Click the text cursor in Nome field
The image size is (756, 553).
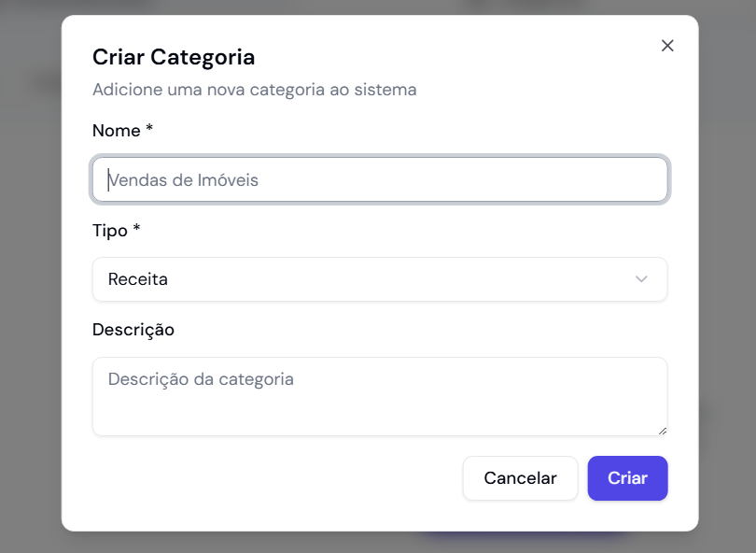coord(108,180)
